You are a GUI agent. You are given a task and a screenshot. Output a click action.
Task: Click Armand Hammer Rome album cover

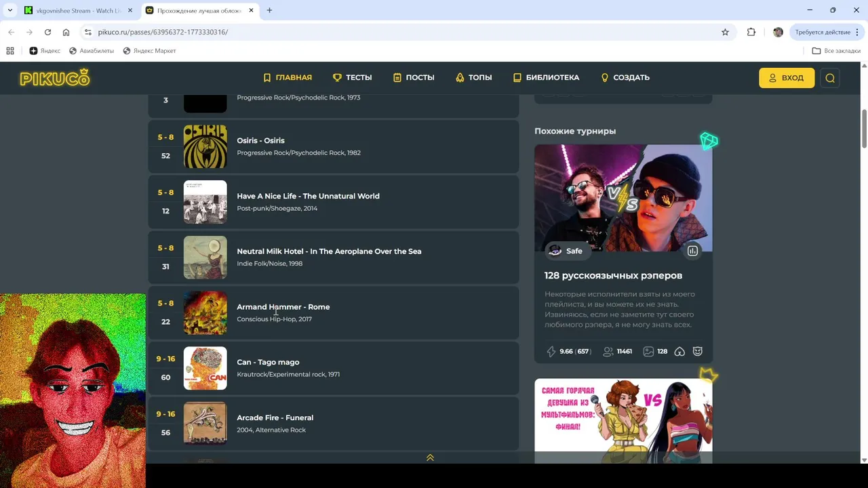(205, 313)
